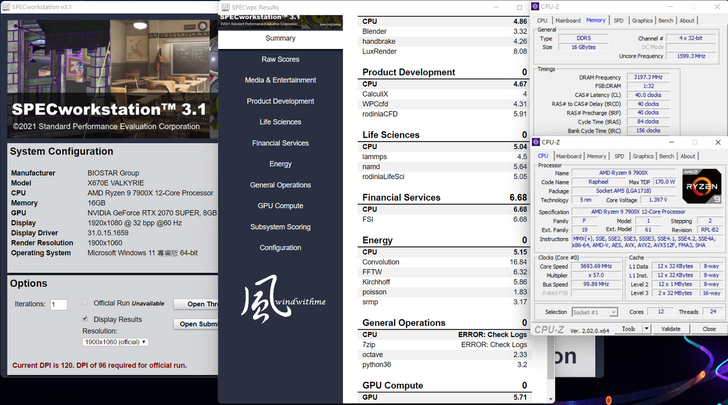Toggle the Display Results checkbox

pyautogui.click(x=85, y=319)
